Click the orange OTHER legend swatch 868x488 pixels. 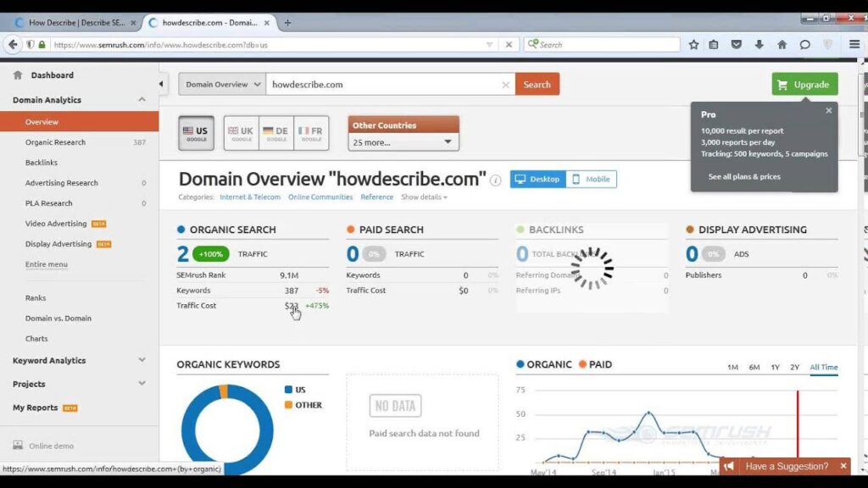tap(288, 404)
